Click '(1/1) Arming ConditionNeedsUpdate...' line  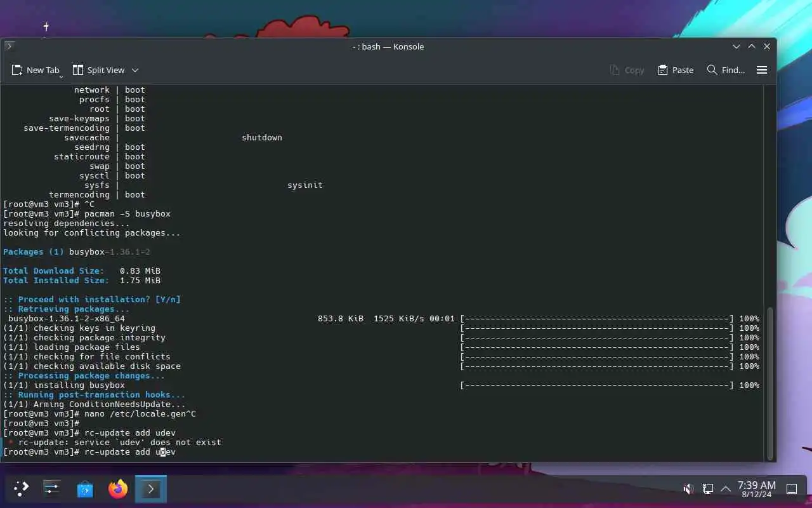[x=95, y=404]
